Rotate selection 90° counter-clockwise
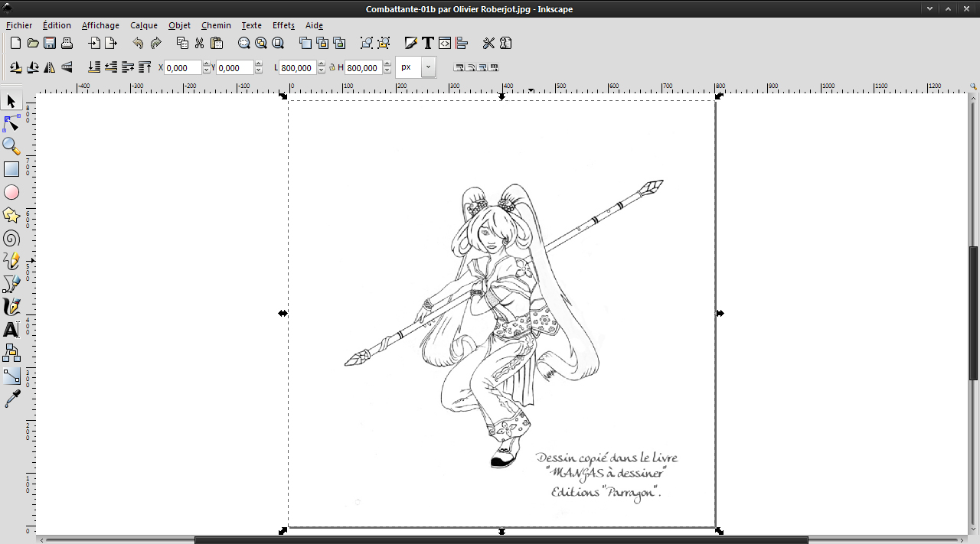Image resolution: width=980 pixels, height=544 pixels. pos(15,67)
